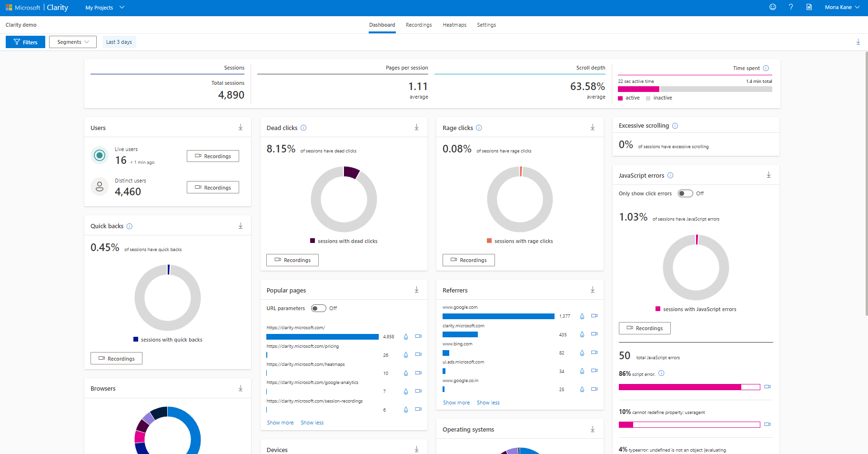Click the active time pink bar

click(638, 89)
